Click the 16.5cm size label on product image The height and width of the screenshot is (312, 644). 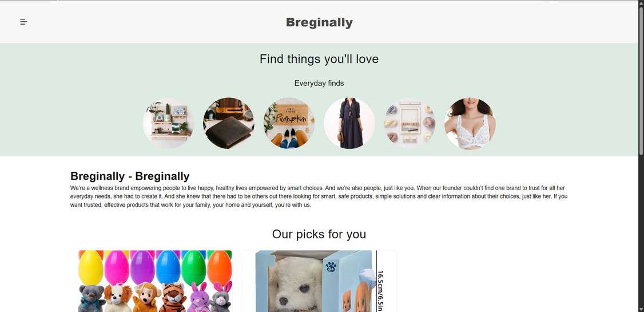(380, 291)
